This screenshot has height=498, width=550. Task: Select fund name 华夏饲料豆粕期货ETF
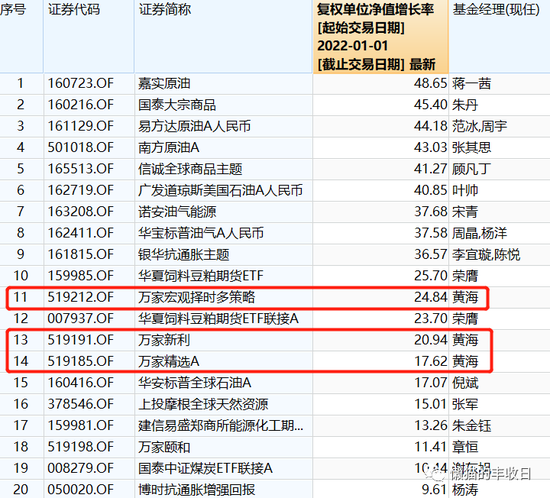201,276
